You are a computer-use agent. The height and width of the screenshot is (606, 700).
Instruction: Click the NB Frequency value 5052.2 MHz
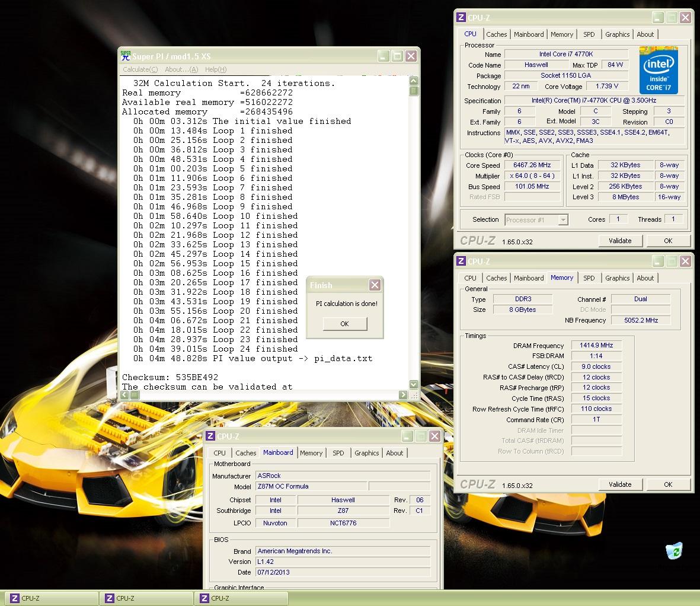[x=641, y=320]
